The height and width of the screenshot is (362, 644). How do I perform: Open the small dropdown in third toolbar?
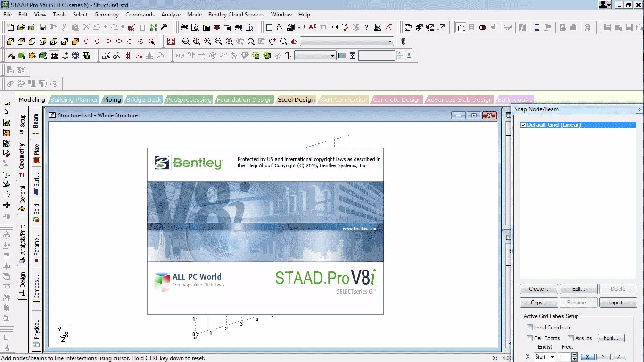(x=315, y=56)
